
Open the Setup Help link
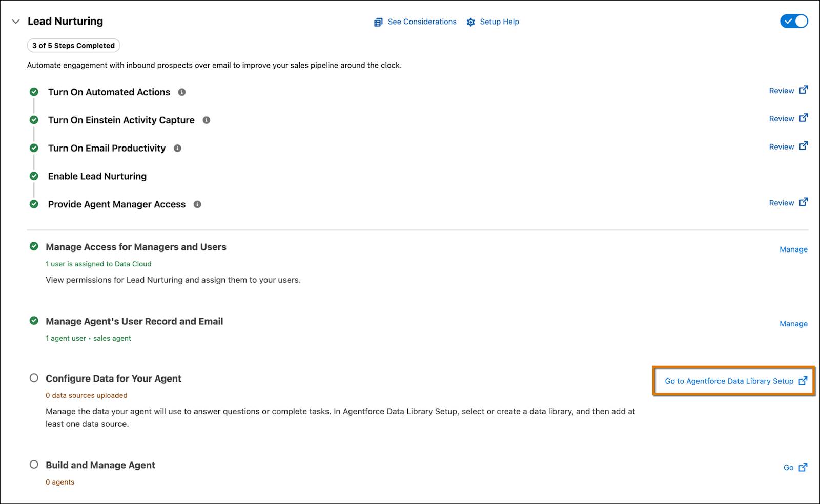click(x=499, y=22)
